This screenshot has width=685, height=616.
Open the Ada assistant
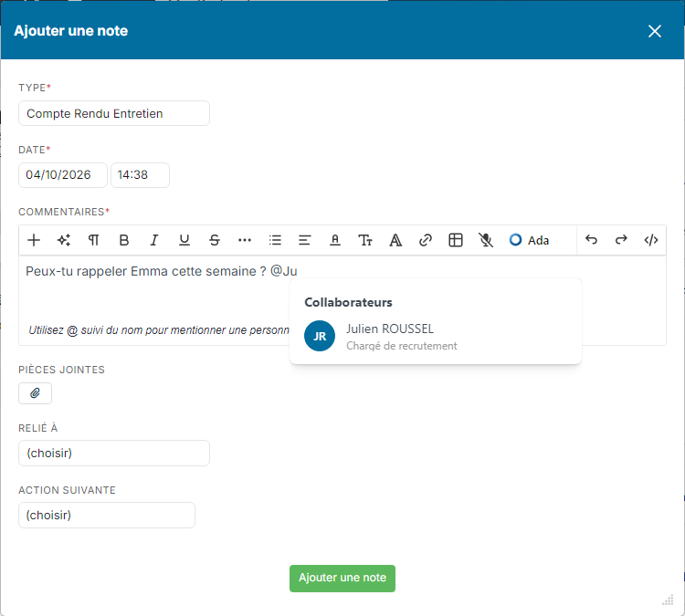[529, 240]
